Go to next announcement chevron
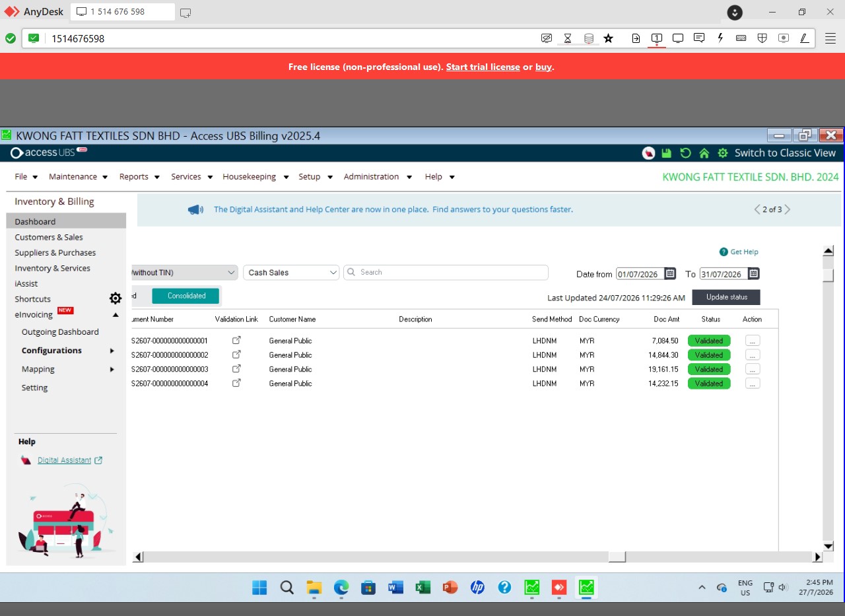Viewport: 845px width, 616px height. click(787, 209)
